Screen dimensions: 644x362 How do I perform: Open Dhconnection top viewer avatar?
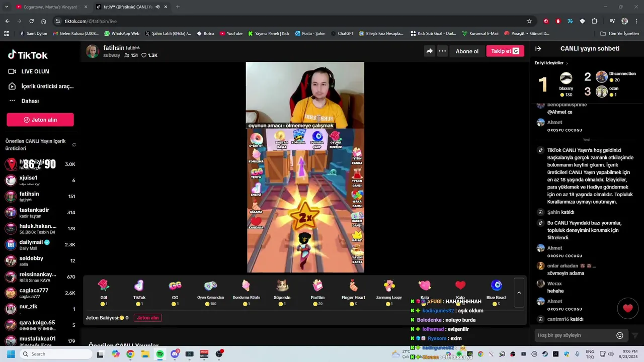[602, 76]
